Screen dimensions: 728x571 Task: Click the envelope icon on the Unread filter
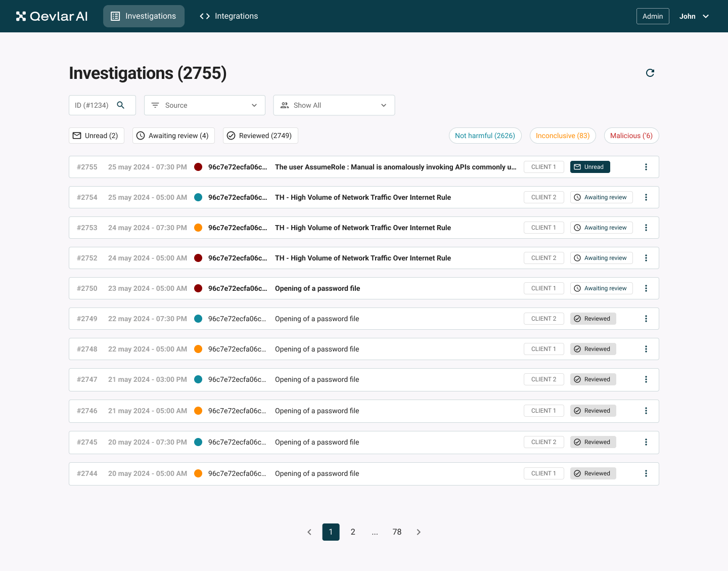point(77,136)
